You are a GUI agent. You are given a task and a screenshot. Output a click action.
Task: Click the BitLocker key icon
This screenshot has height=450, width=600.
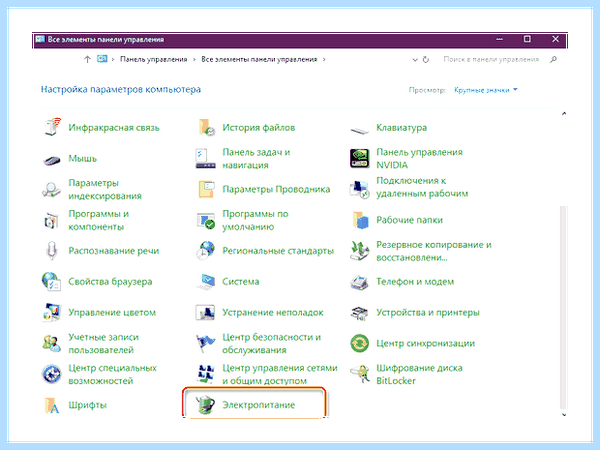coord(360,374)
